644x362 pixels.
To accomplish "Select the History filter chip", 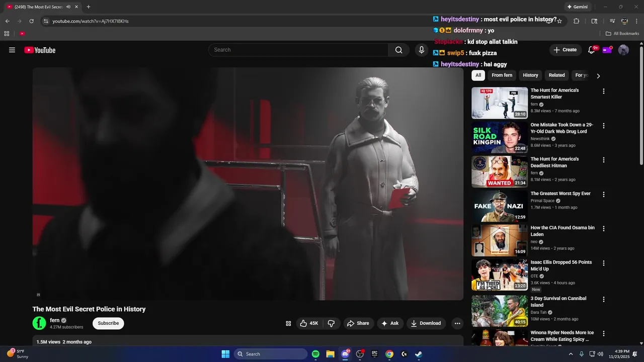I will (530, 75).
